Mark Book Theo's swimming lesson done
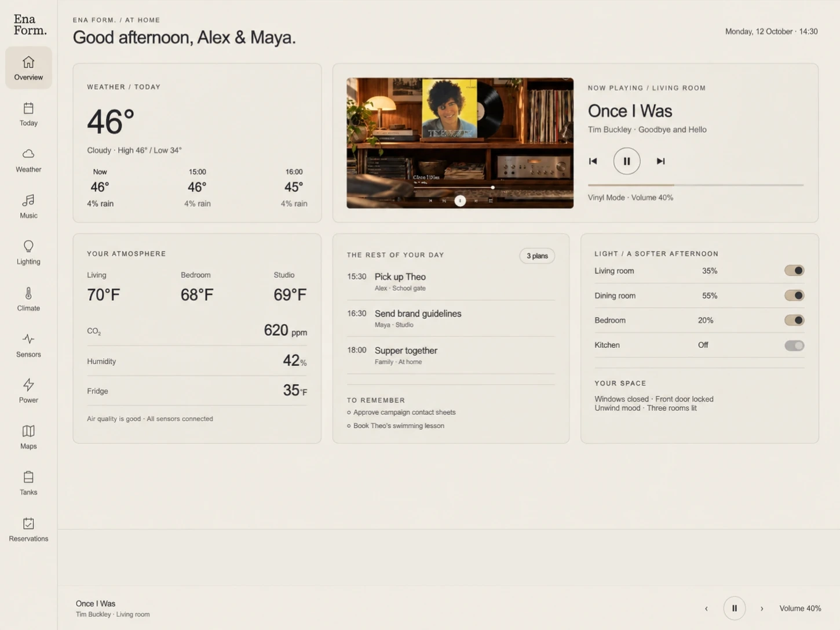The image size is (840, 630). pyautogui.click(x=349, y=426)
